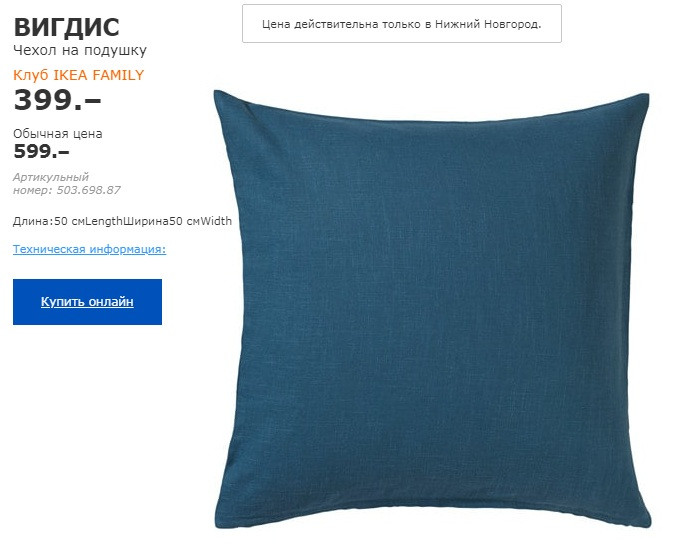Click the 399.– family price
This screenshot has height=547, width=692.
pyautogui.click(x=57, y=100)
